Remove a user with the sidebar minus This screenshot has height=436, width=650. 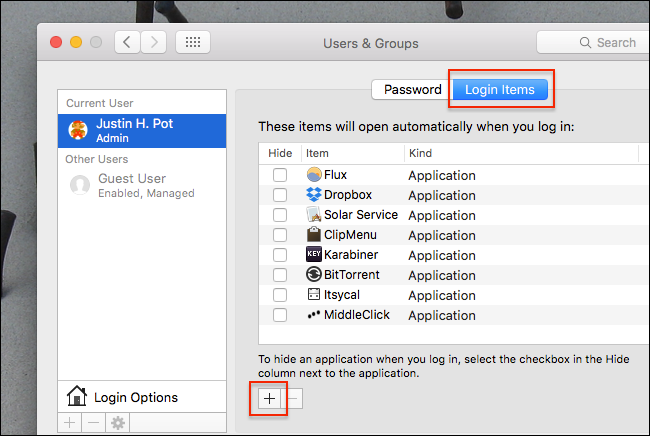click(94, 423)
